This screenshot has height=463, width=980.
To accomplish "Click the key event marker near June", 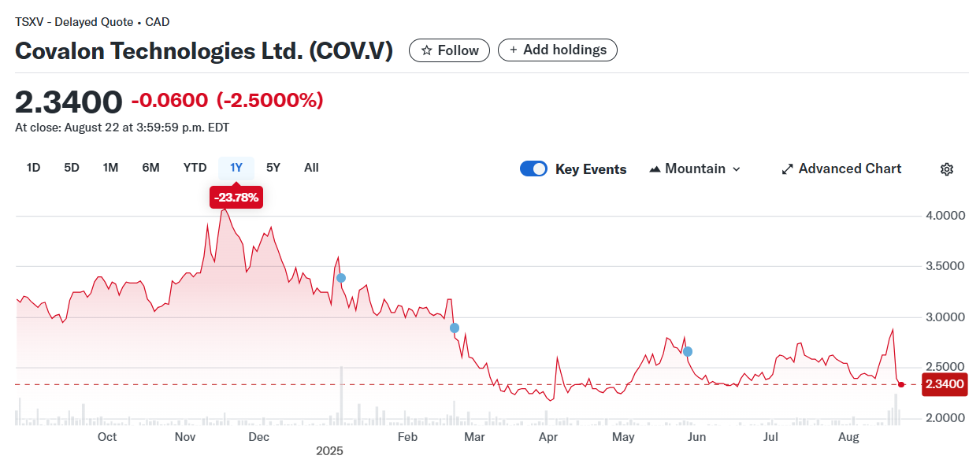I will click(688, 351).
